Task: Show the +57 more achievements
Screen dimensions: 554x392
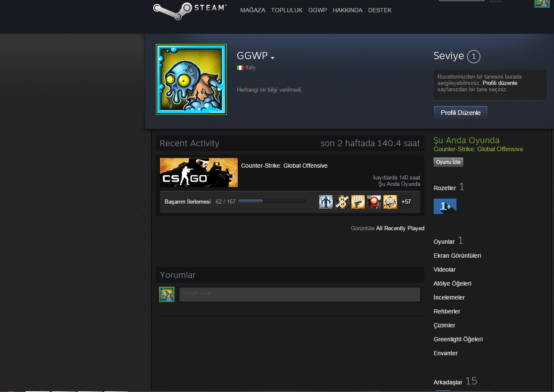Action: tap(406, 202)
